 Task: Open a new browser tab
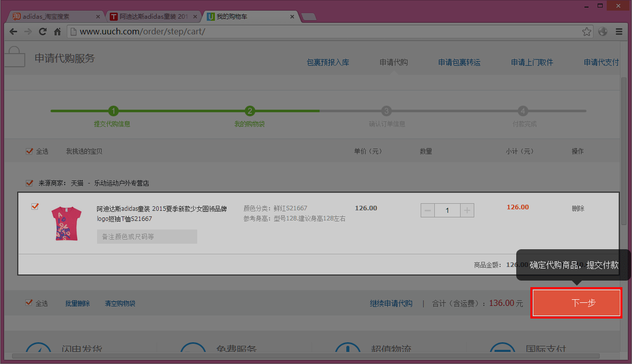tap(309, 17)
